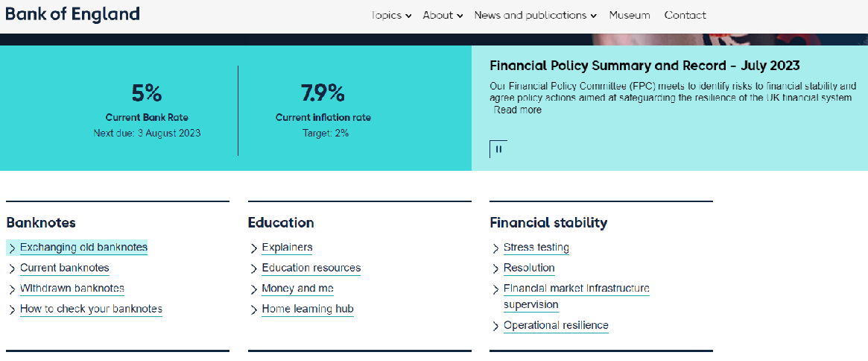Expand the About dropdown menu
Viewport: 868px width, 361px height.
coord(443,15)
